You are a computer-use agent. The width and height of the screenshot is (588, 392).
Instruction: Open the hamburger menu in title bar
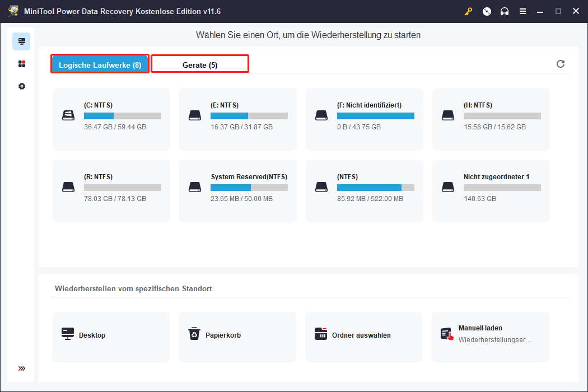tap(522, 12)
